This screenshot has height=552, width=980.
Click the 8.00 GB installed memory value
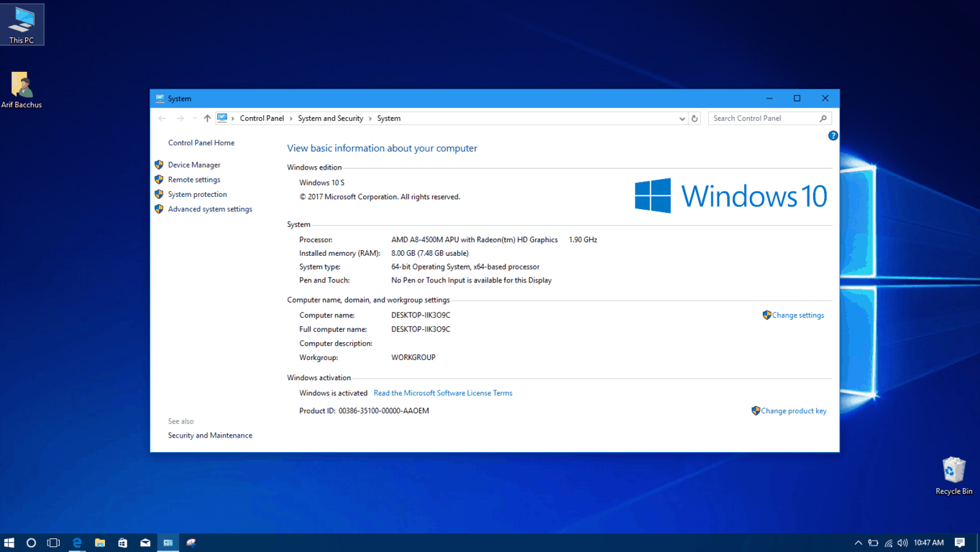click(x=430, y=254)
